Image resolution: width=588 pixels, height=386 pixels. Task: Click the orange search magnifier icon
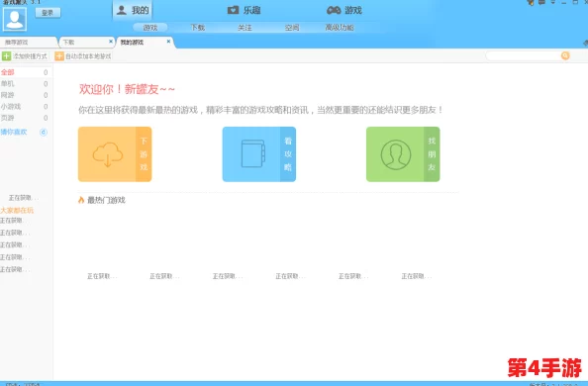(565, 55)
